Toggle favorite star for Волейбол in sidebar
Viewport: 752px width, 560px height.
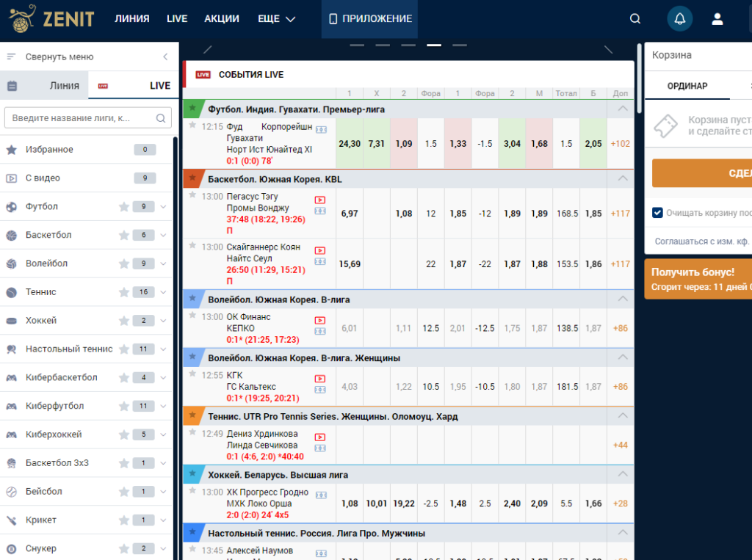click(123, 263)
